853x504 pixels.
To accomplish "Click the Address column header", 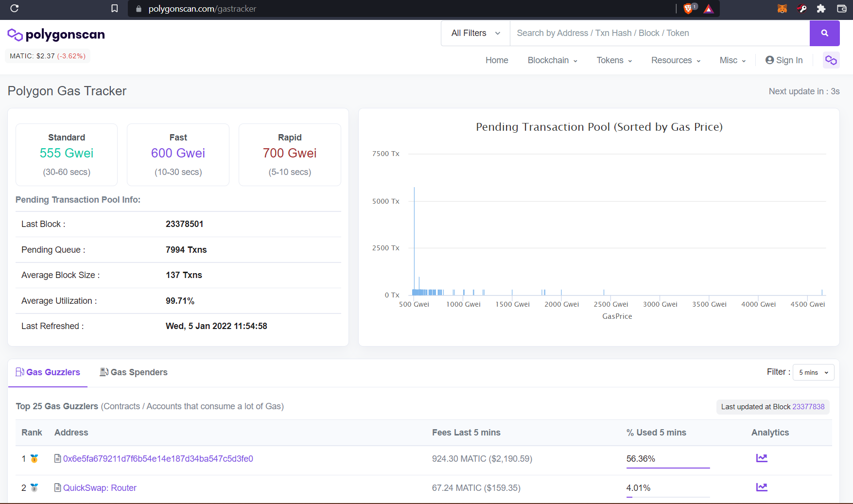I will point(71,433).
